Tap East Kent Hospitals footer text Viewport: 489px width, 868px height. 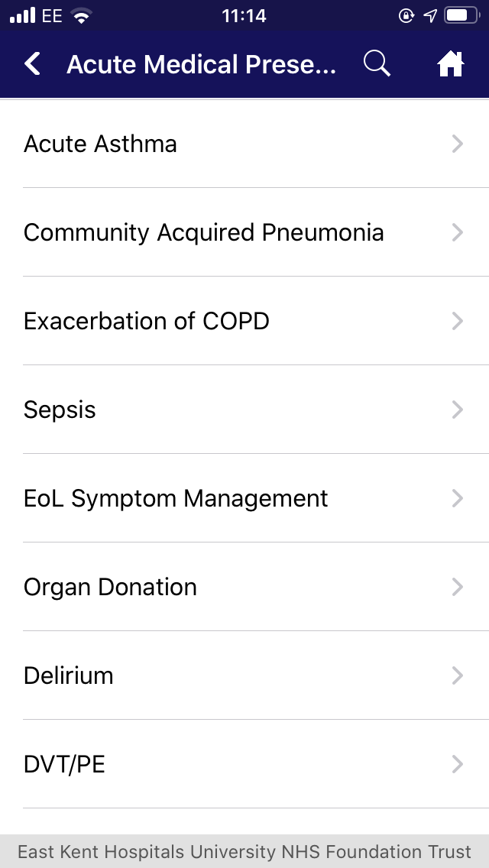244,852
